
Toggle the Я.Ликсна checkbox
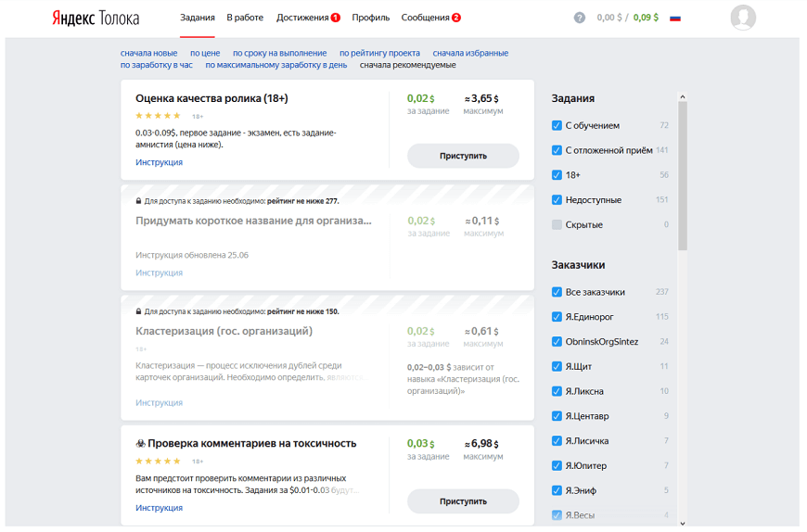tap(557, 391)
